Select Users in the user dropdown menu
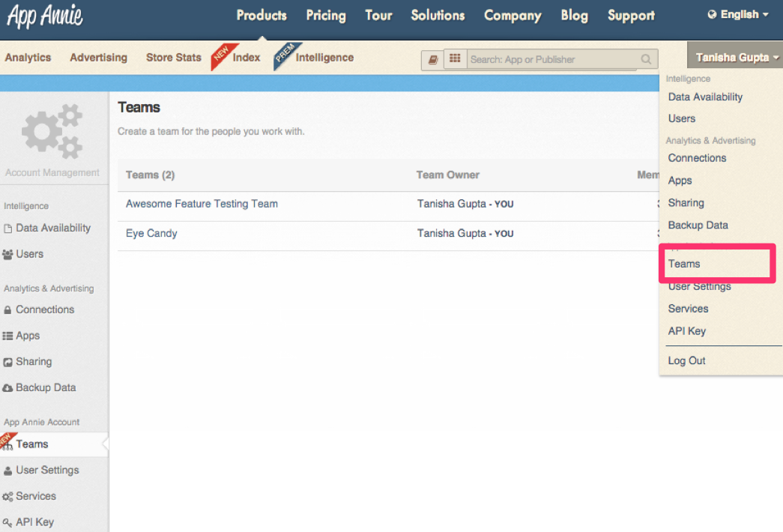The image size is (783, 532). click(x=682, y=118)
